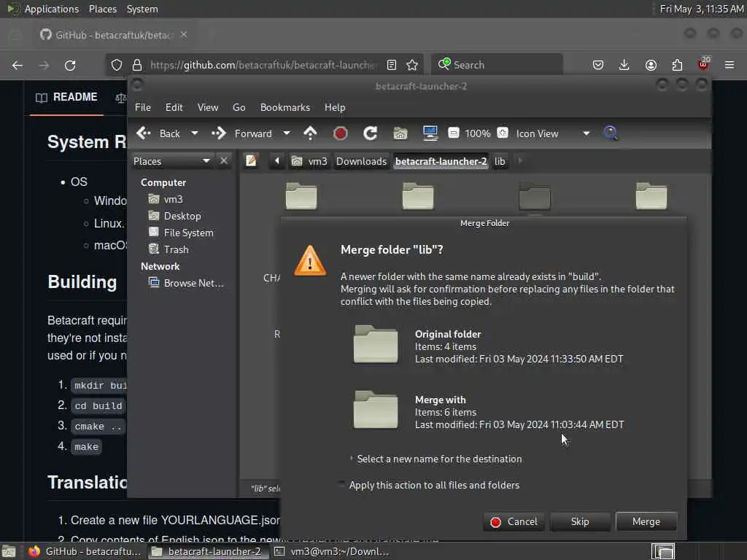Select the dark folder icon in file view
Screen dimensions: 747x560
tap(535, 195)
